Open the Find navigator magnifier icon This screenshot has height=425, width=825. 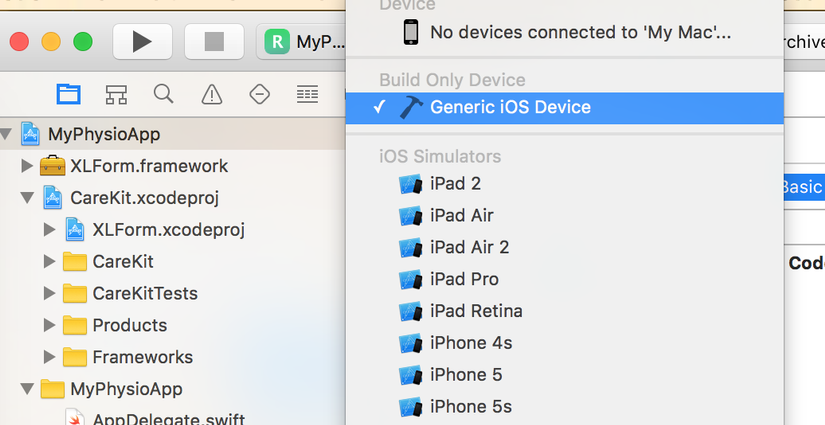coord(164,94)
